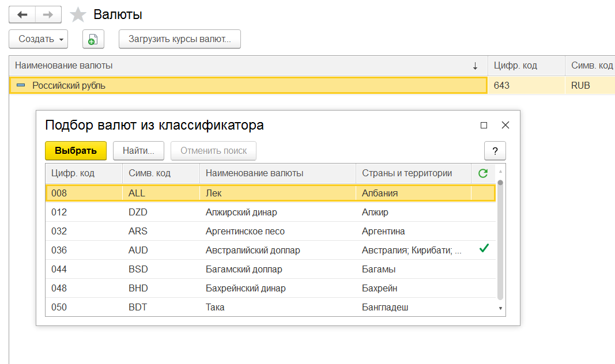Click the BSD symbol code cell

click(161, 269)
